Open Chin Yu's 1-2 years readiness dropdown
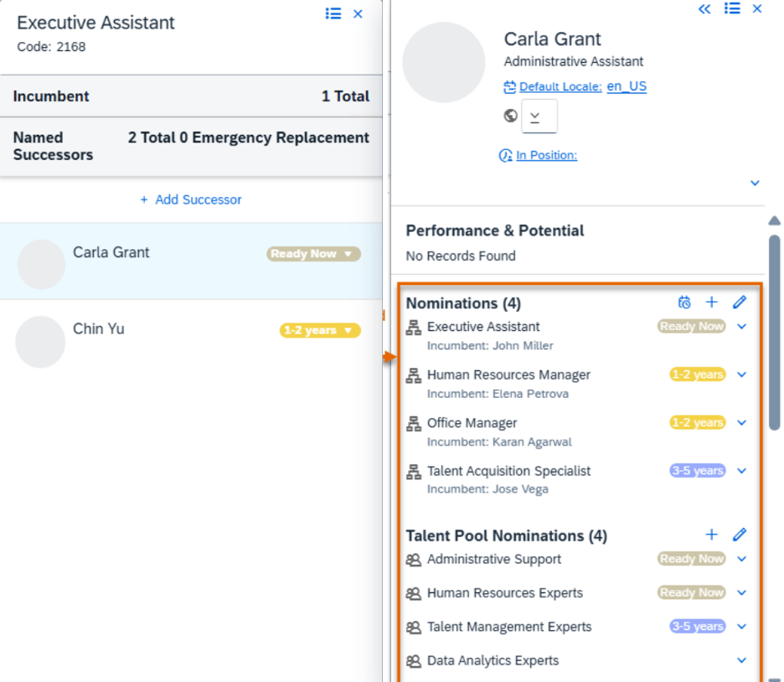The image size is (784, 682). 320,330
